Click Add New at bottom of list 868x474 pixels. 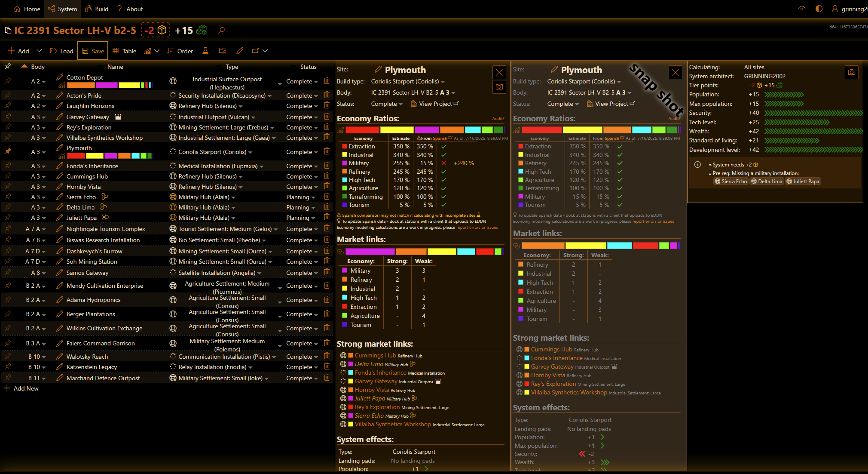click(x=21, y=388)
